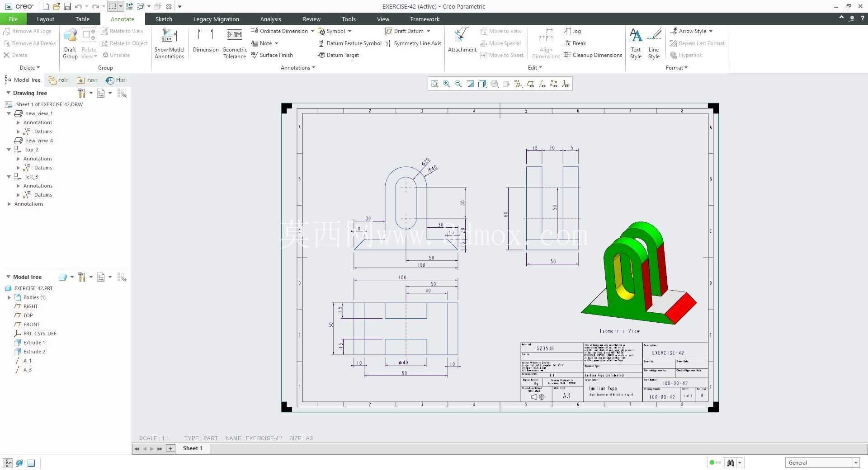Zoom out using the magnifier minus icon
Screen dimensions: 868x470
point(458,84)
